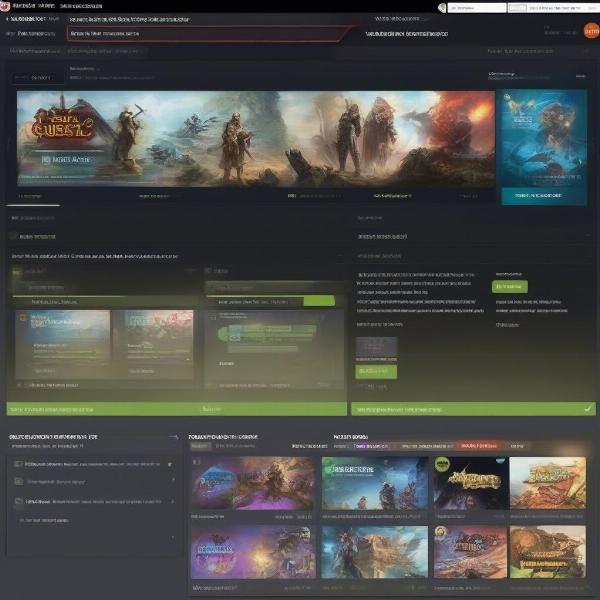Click the green button below the small purple thumbnail
This screenshot has width=600, height=600.
pyautogui.click(x=376, y=372)
